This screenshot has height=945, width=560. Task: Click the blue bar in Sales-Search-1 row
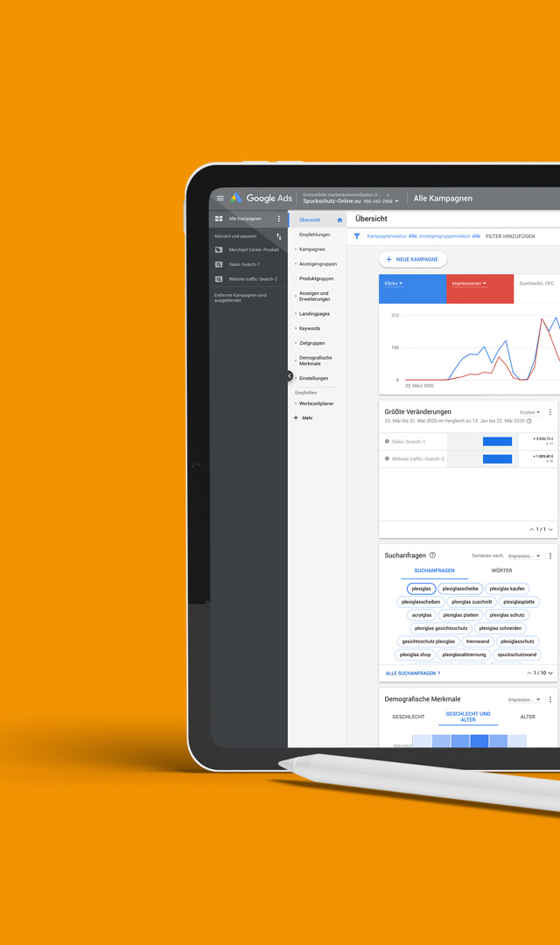tap(497, 442)
